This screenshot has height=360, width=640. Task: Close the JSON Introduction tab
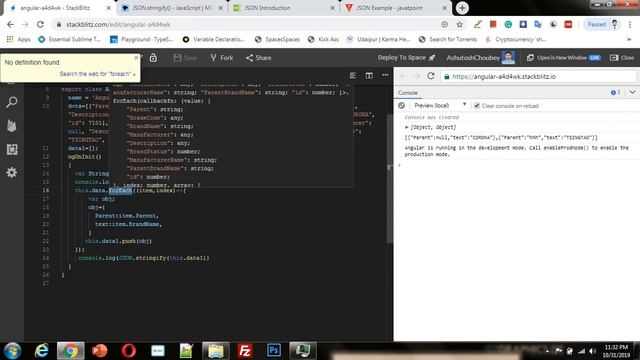[332, 8]
